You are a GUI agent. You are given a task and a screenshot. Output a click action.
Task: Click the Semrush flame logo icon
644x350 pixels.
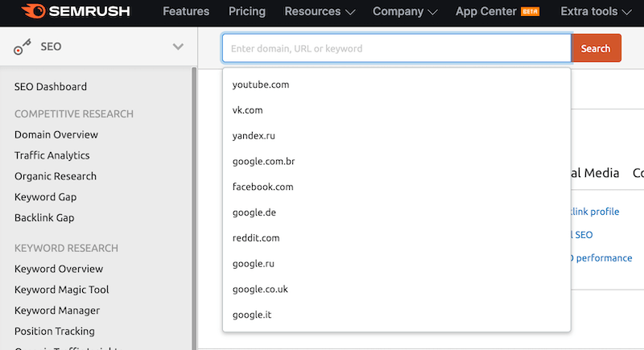(x=34, y=11)
